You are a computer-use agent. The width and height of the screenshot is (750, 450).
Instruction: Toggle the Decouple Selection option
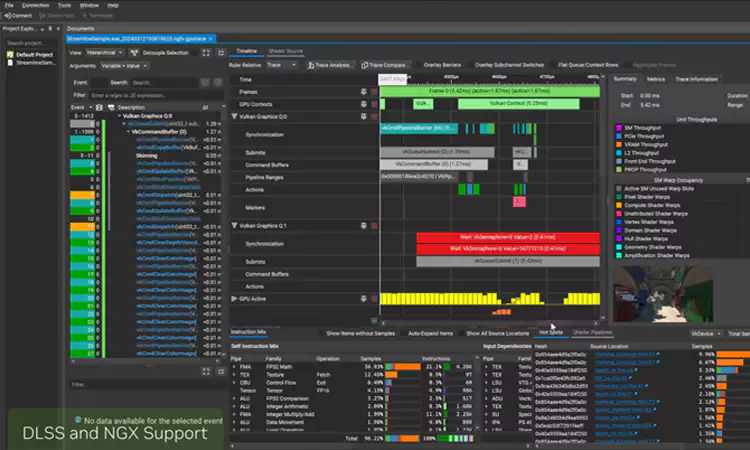(x=165, y=53)
